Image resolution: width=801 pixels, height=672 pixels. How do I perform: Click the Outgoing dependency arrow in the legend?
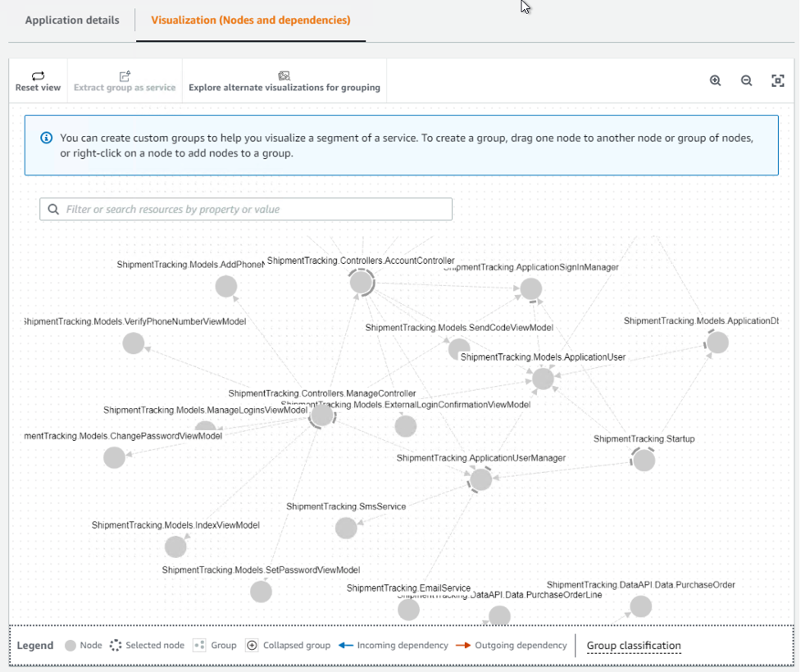pos(462,645)
